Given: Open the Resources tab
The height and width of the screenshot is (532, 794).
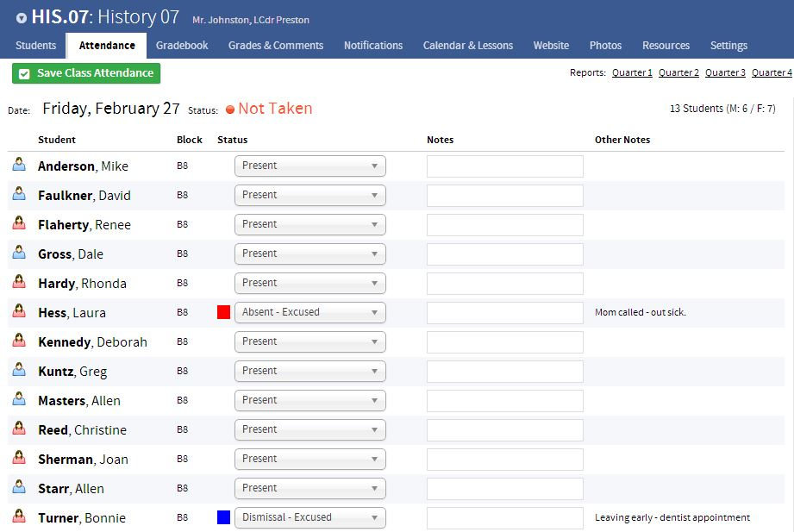Looking at the screenshot, I should (666, 46).
